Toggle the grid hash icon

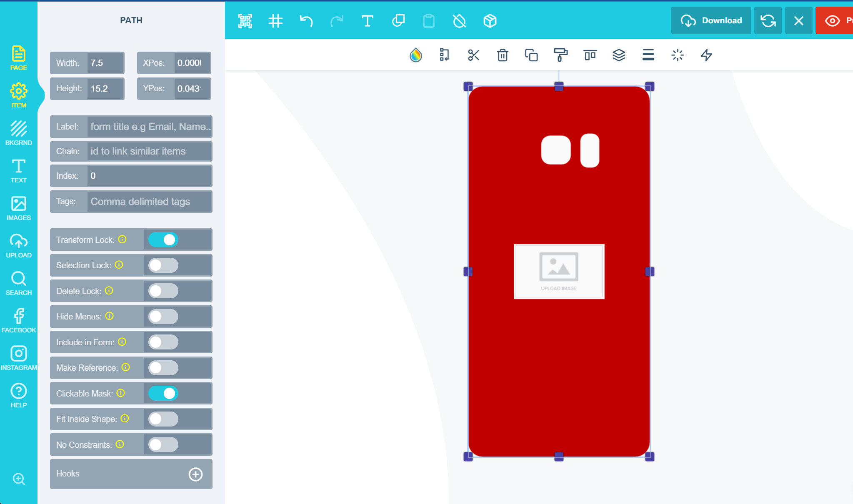pyautogui.click(x=275, y=21)
